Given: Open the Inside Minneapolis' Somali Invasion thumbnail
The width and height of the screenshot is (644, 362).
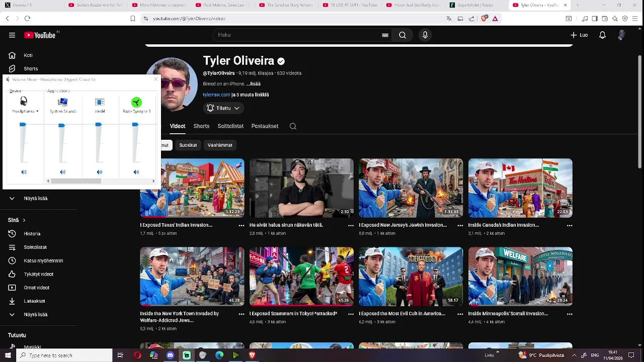Looking at the screenshot, I should (x=520, y=277).
